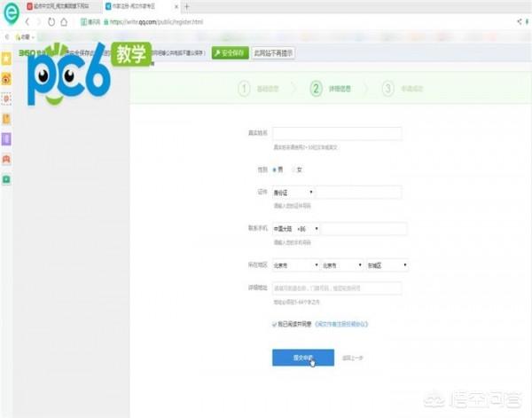This screenshot has width=532, height=418.
Task: Toggle the 我已阅读并同意 agreement checkbox
Action: (x=276, y=325)
